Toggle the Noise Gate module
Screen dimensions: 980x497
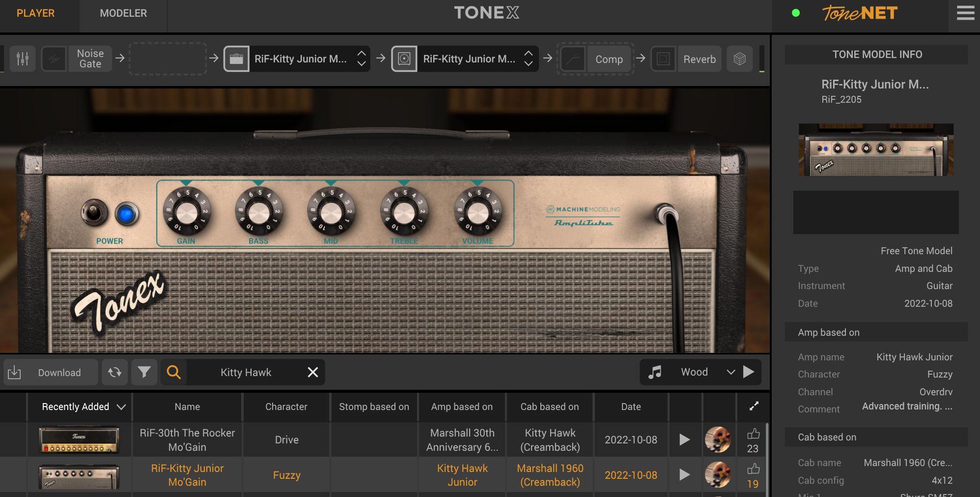54,59
